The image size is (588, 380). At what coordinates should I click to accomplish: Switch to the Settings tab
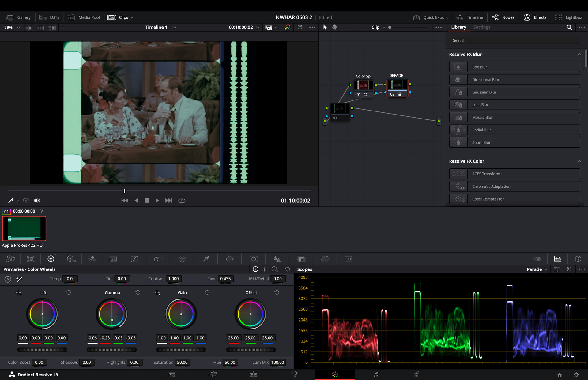coord(482,27)
